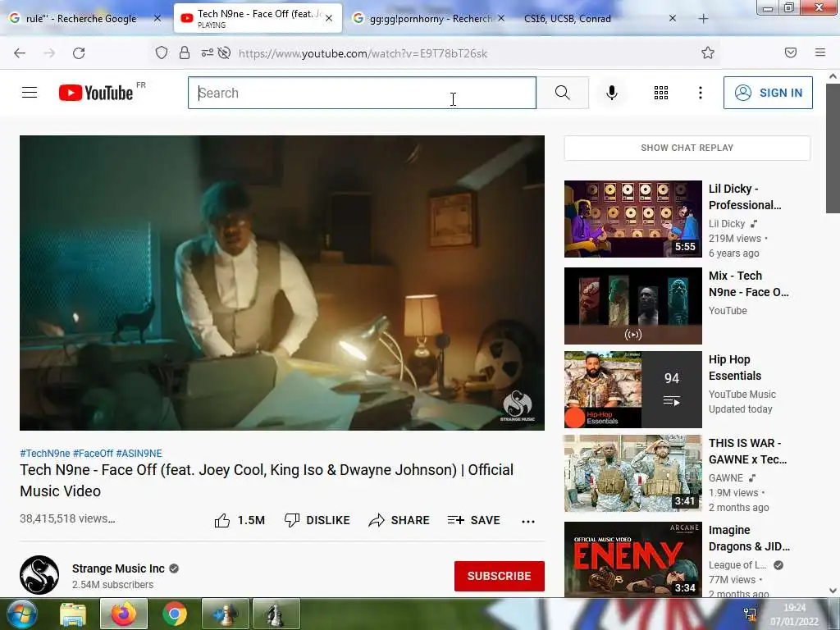Click the red SUBSCRIBE button
This screenshot has height=630, width=840.
pos(500,576)
